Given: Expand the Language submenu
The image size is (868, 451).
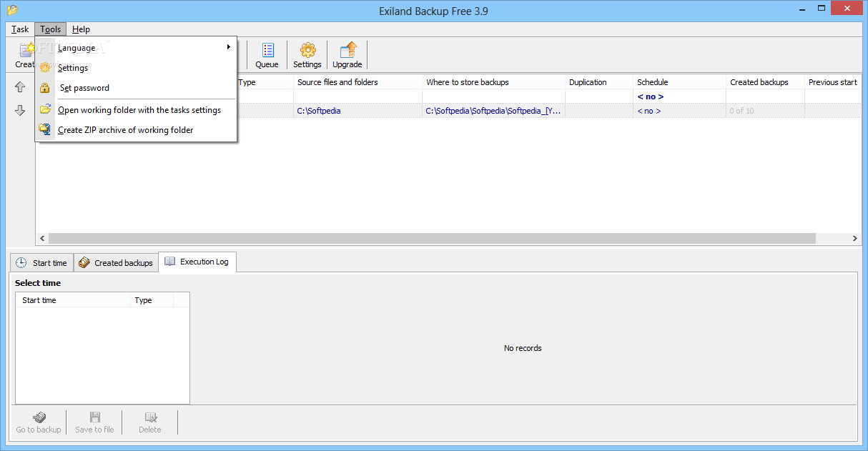Looking at the screenshot, I should click(136, 48).
